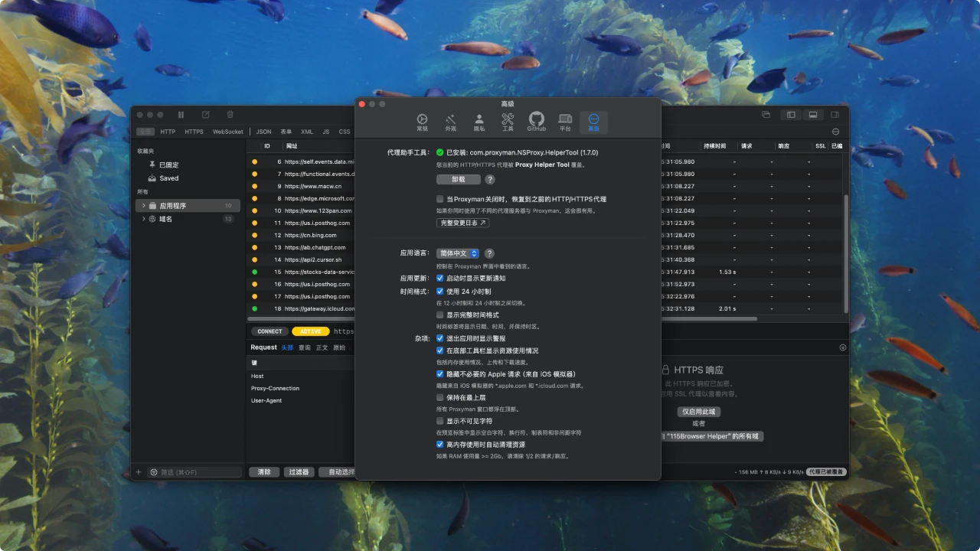Screen dimensions: 980x551
Task: Expand the 应用程序 tree item
Action: 143,206
